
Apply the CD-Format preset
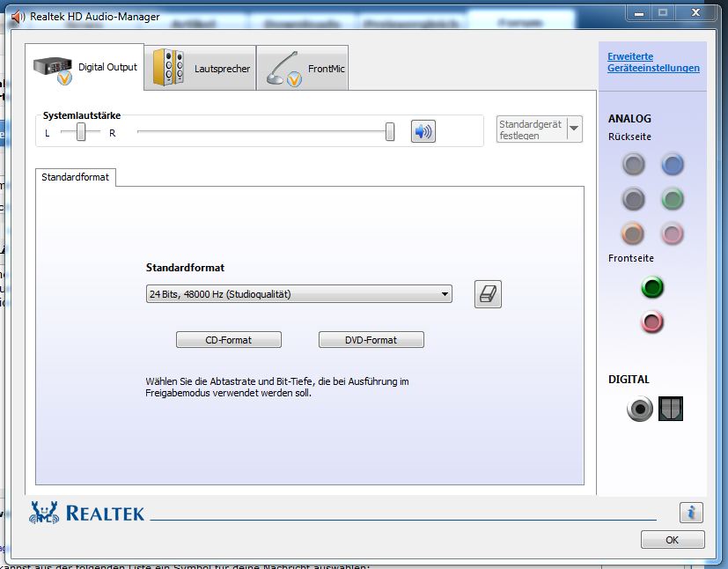point(228,339)
